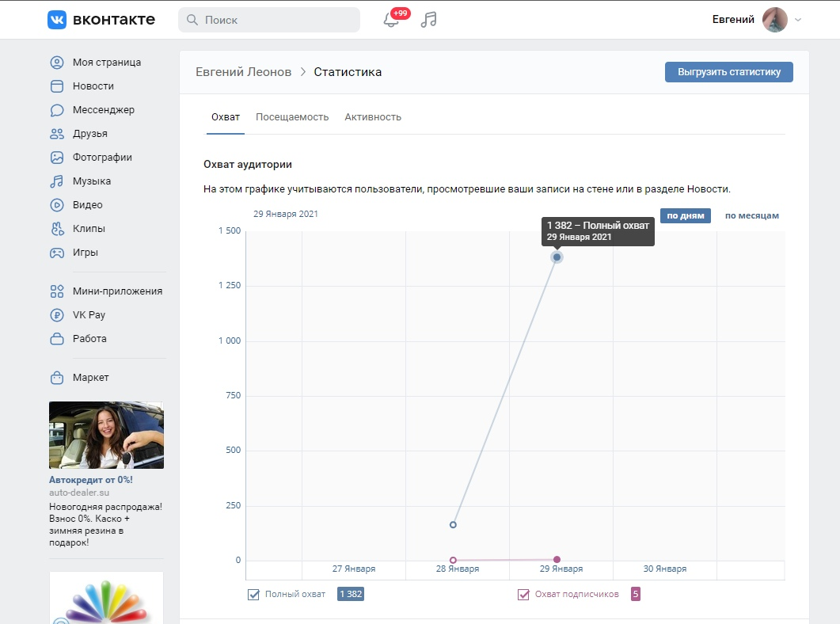This screenshot has width=840, height=624.
Task: Open Games from the sidebar
Action: tap(85, 253)
